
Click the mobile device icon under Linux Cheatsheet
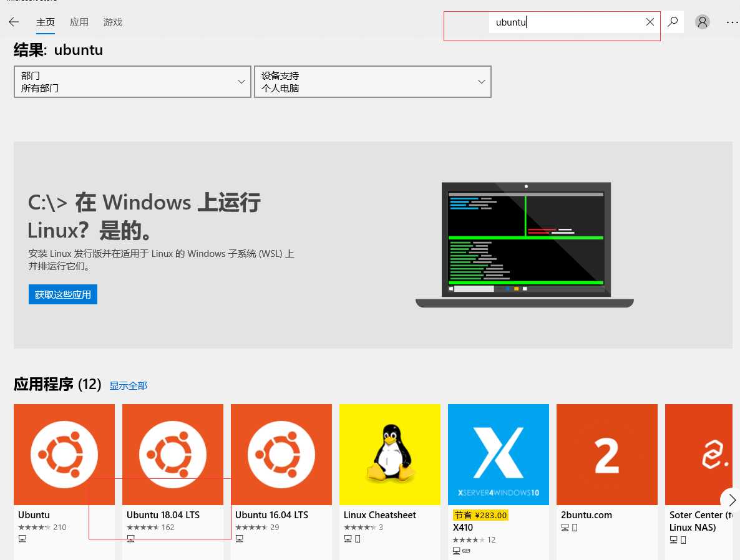tap(358, 538)
